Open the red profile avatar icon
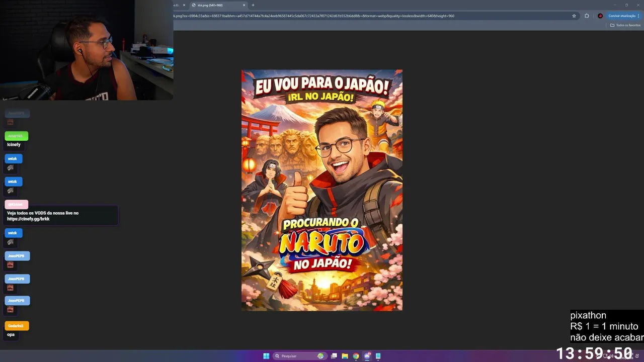Image resolution: width=644 pixels, height=362 pixels. [600, 16]
